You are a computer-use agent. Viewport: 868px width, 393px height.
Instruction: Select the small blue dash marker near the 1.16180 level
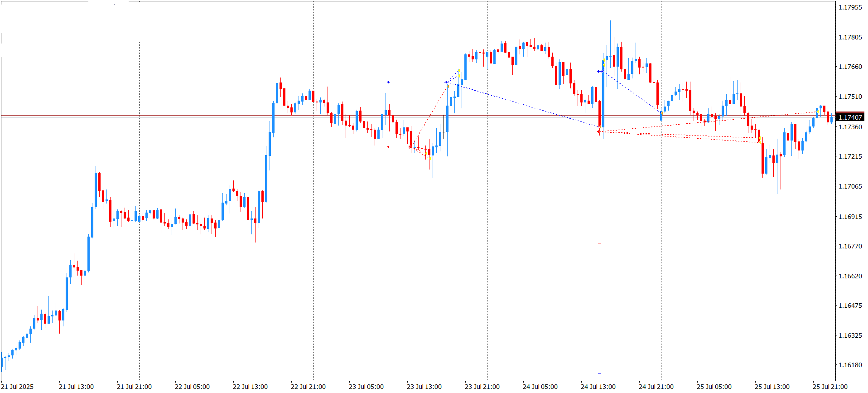[599, 374]
